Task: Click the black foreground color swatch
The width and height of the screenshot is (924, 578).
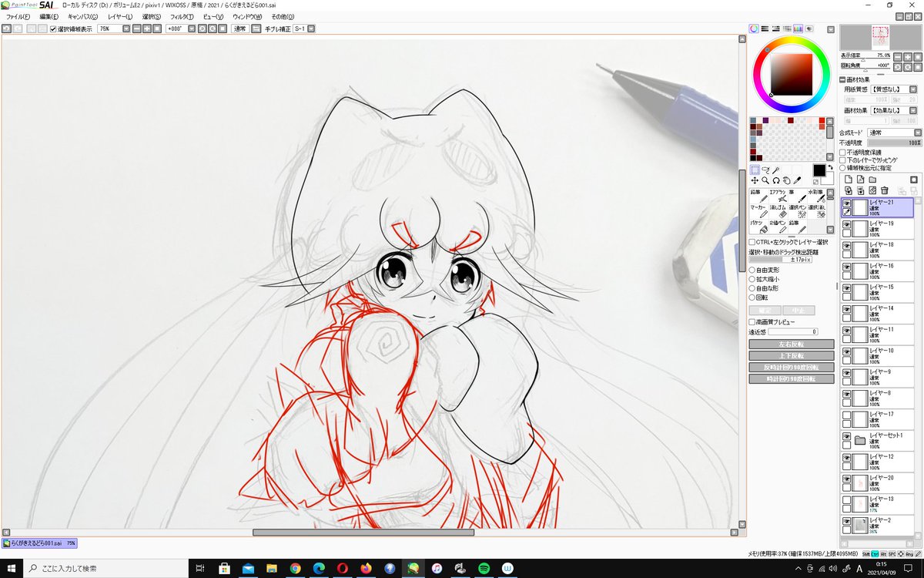Action: pos(819,170)
